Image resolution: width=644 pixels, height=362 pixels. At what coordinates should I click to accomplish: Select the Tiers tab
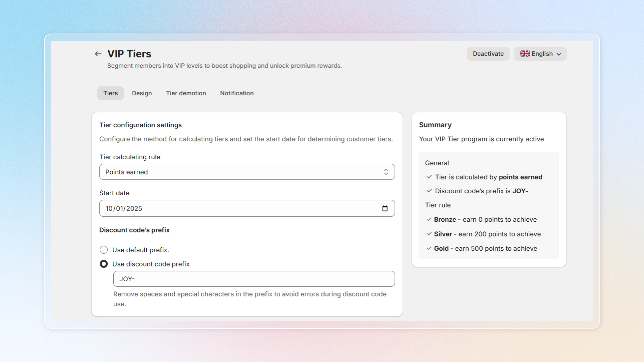coord(111,93)
